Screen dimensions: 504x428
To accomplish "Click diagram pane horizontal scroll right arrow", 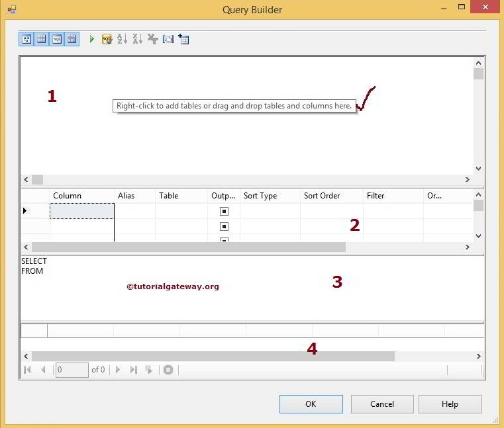I will coord(468,179).
